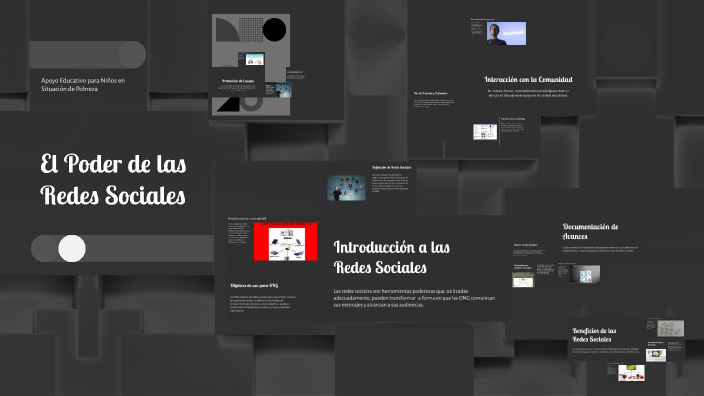Click the white circle on the pill shape
The image size is (704, 396).
[72, 248]
